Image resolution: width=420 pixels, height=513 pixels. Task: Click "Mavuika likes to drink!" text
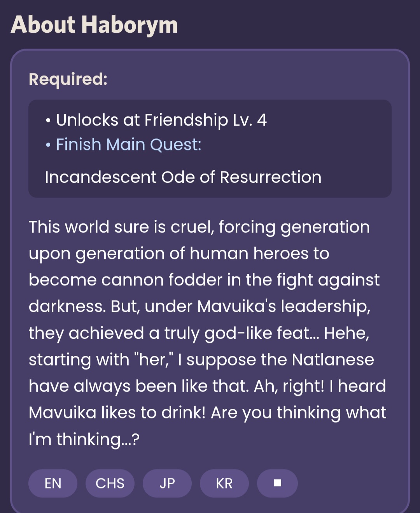point(117,413)
